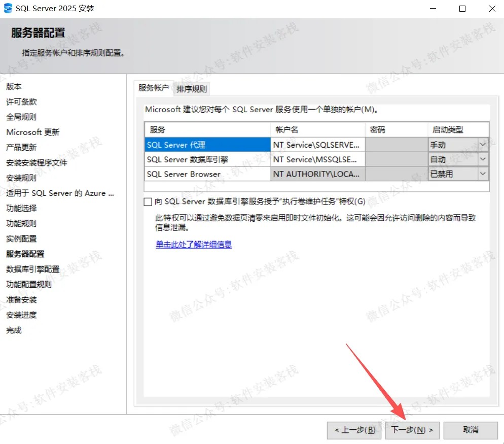The height and width of the screenshot is (444, 504).
Task: Click the password cell for SQL Server 代理
Action: tap(397, 145)
